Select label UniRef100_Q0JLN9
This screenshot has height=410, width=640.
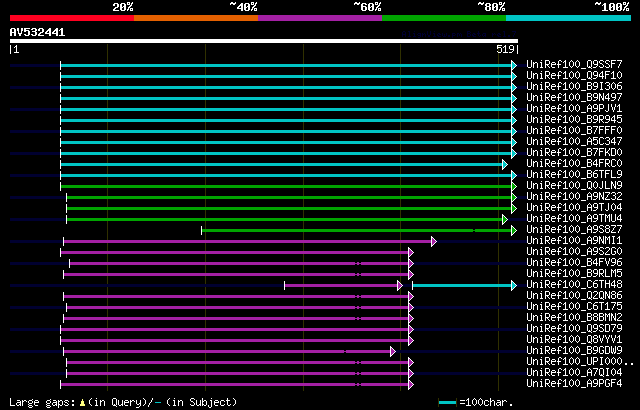tap(574, 186)
